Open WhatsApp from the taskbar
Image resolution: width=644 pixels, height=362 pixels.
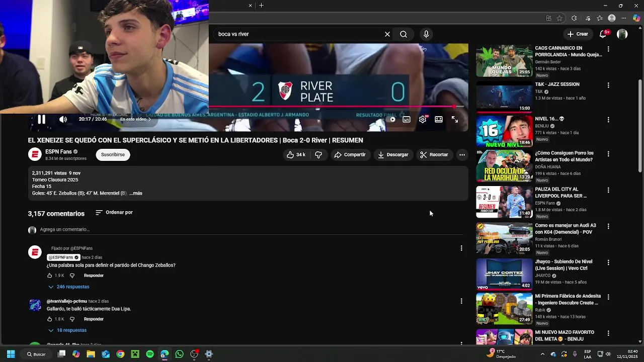click(x=180, y=354)
